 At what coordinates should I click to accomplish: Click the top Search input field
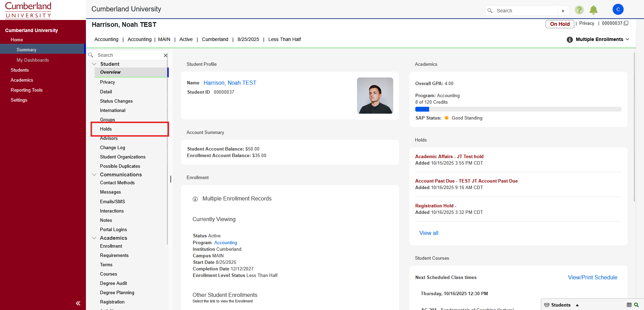click(526, 11)
